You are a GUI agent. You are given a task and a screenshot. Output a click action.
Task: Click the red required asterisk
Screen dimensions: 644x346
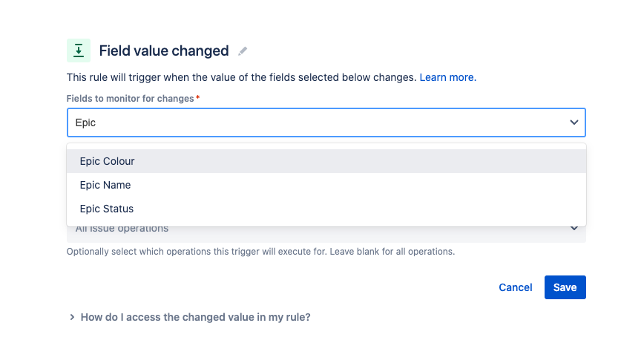coord(197,98)
